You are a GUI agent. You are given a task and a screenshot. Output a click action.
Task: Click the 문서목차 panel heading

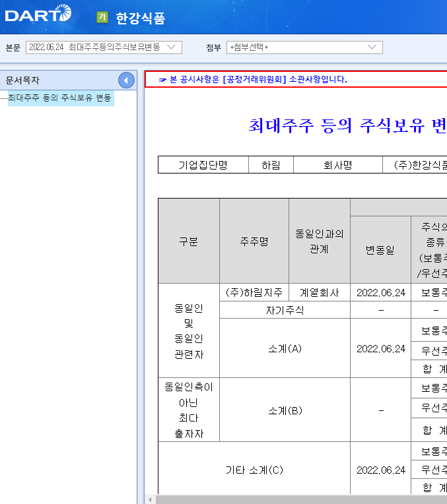point(22,80)
